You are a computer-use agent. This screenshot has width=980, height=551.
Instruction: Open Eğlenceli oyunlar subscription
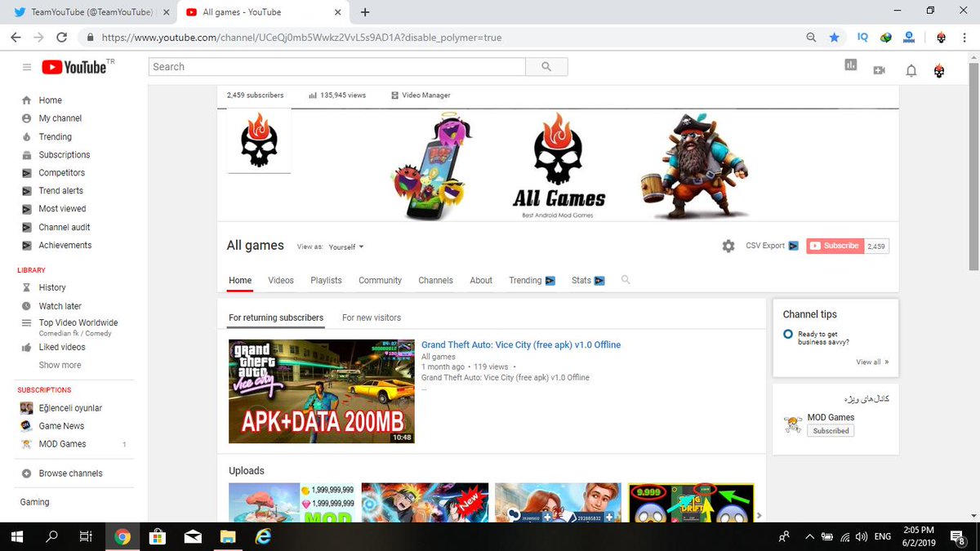coord(69,408)
